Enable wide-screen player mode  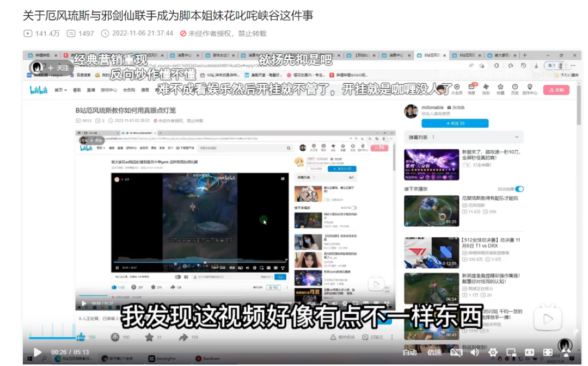[x=529, y=352]
